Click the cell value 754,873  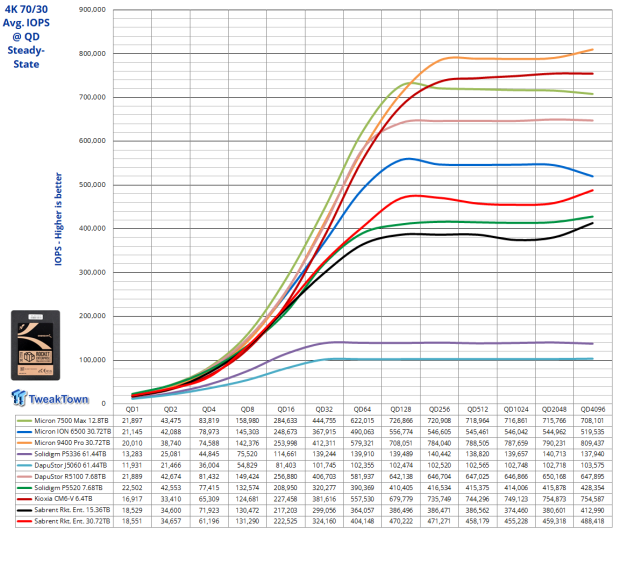click(x=554, y=499)
